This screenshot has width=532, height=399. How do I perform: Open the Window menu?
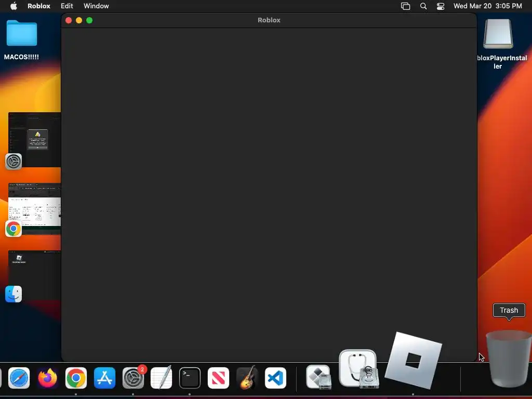tap(96, 6)
